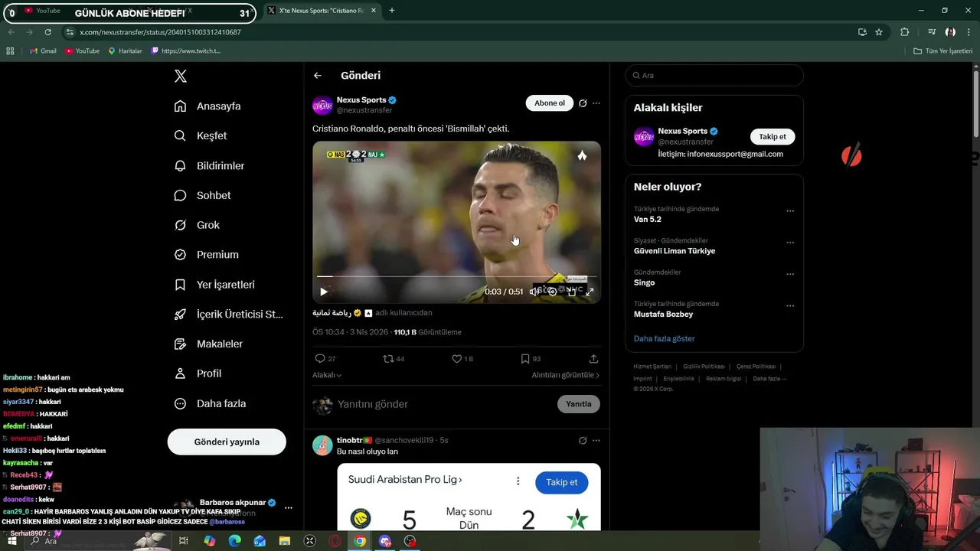Open Alıntıları görüntüle link
980x551 pixels.
click(x=566, y=375)
